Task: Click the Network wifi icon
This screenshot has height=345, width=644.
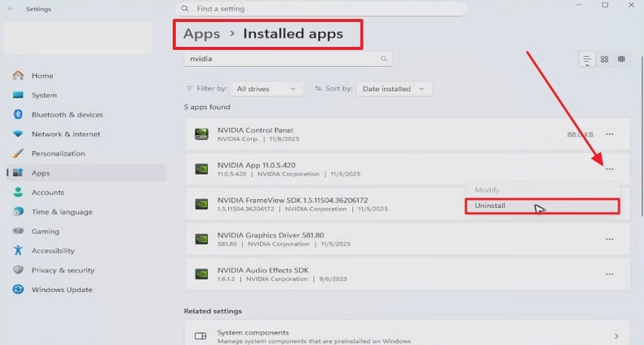Action: [x=17, y=134]
